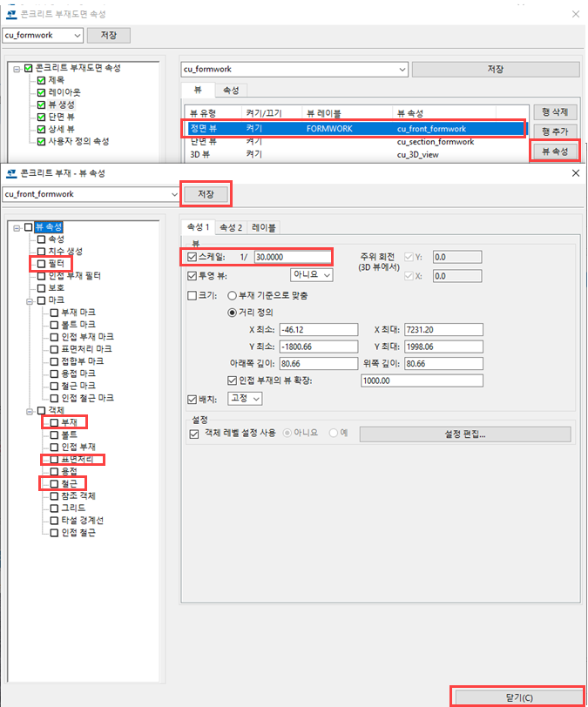Select 참조 객체 in the tree
The height and width of the screenshot is (707, 588).
coord(78,496)
